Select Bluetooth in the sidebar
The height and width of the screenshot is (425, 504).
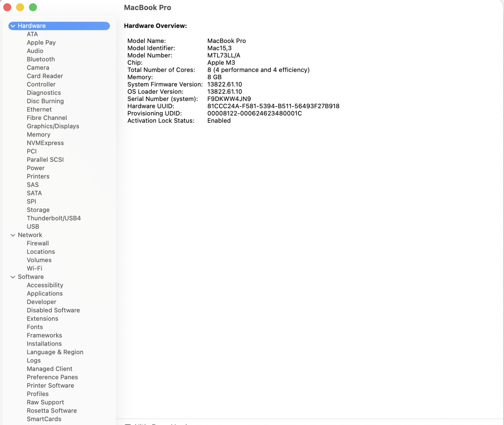(41, 59)
